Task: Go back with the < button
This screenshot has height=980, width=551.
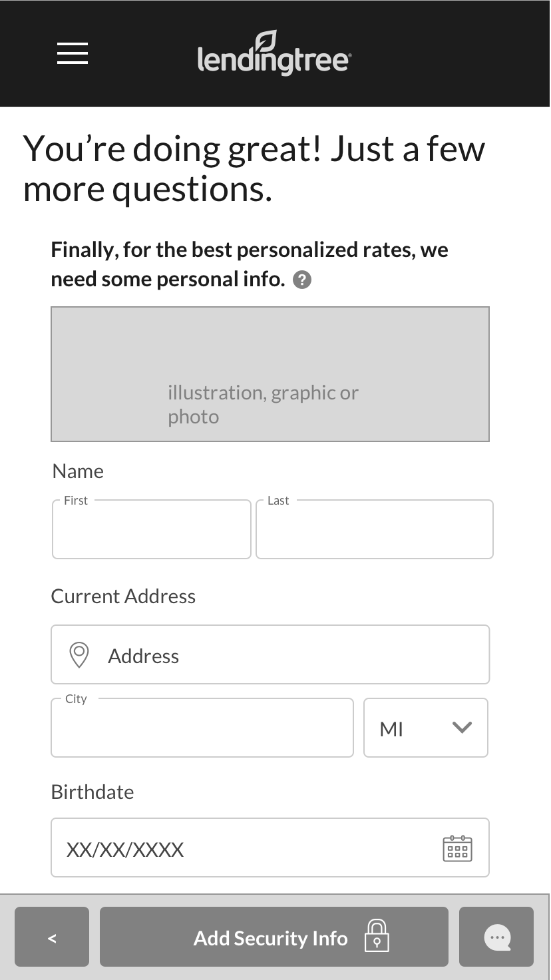Action: click(x=52, y=937)
